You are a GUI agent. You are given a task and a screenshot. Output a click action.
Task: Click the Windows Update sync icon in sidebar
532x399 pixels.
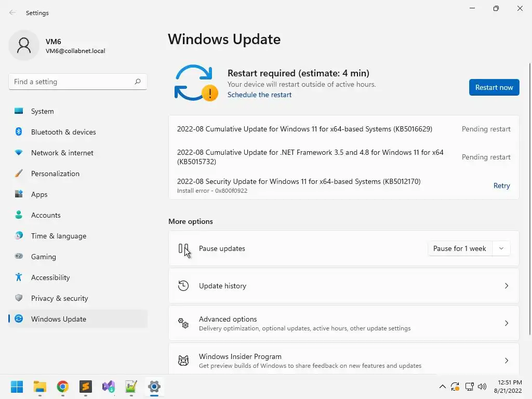(x=19, y=318)
